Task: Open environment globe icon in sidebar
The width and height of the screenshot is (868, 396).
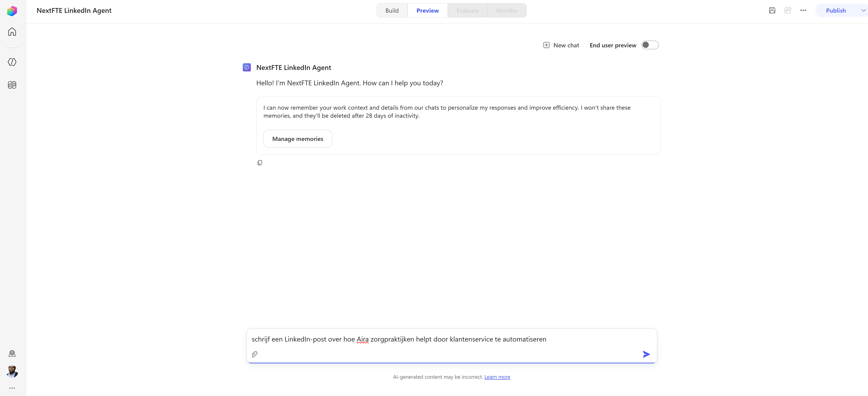Action: tap(12, 353)
